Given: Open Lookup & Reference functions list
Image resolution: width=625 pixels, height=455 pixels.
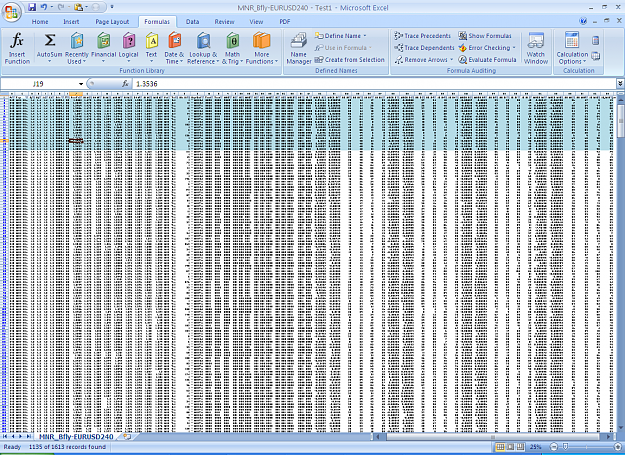Looking at the screenshot, I should point(203,48).
